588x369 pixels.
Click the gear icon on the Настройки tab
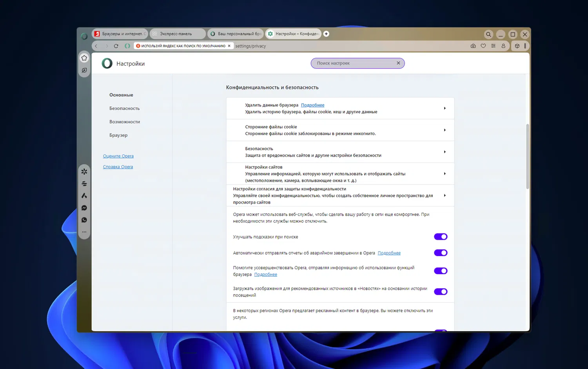point(270,34)
